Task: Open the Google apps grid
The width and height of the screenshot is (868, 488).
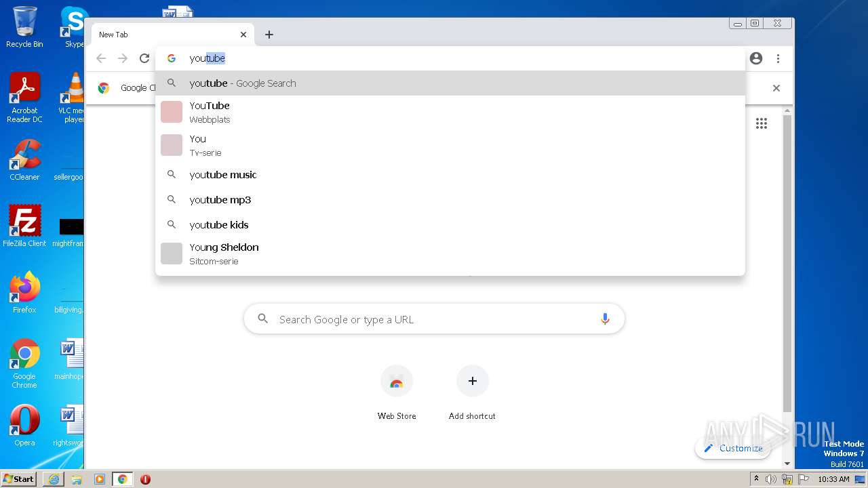Action: 762,123
